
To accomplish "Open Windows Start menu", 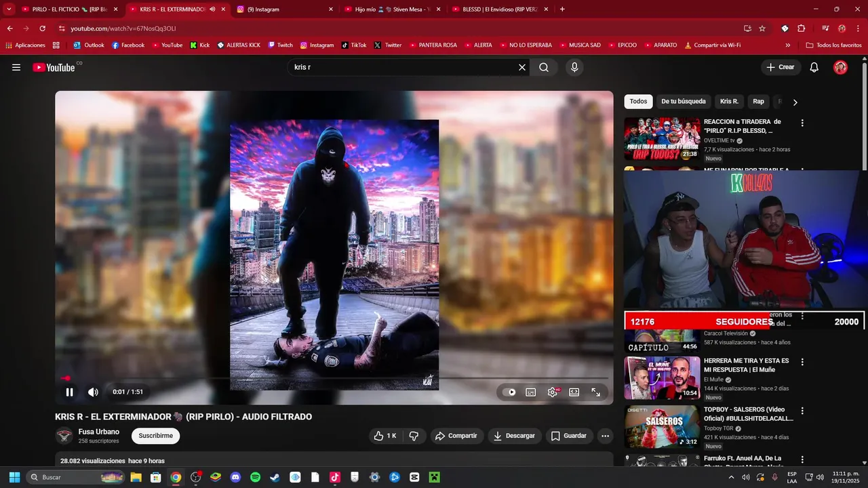I will point(14,477).
